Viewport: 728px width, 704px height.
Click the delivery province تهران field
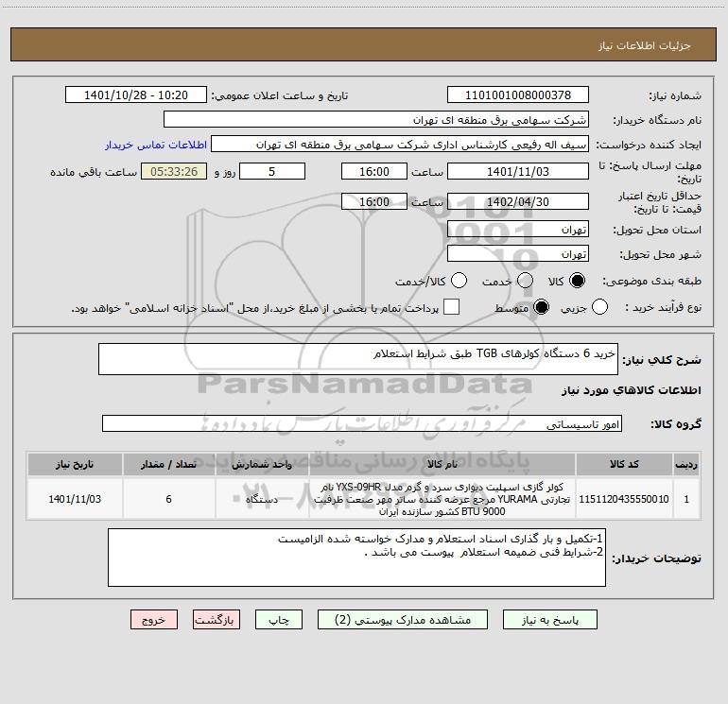(x=518, y=230)
